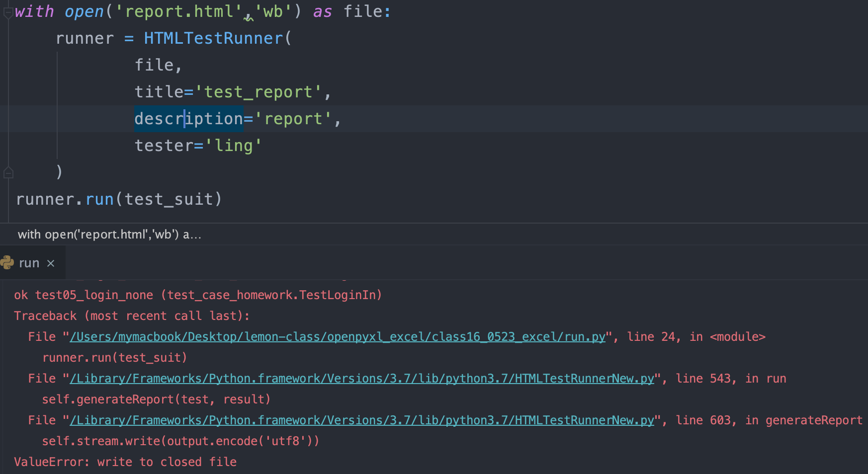Click the Python icon on the run tab
This screenshot has height=474, width=868.
coord(7,262)
